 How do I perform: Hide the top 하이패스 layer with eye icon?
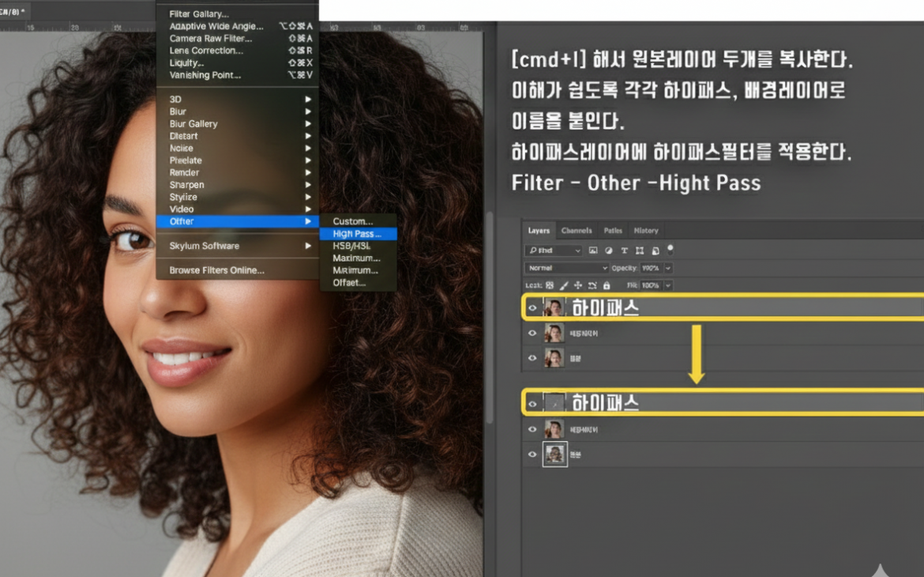532,308
